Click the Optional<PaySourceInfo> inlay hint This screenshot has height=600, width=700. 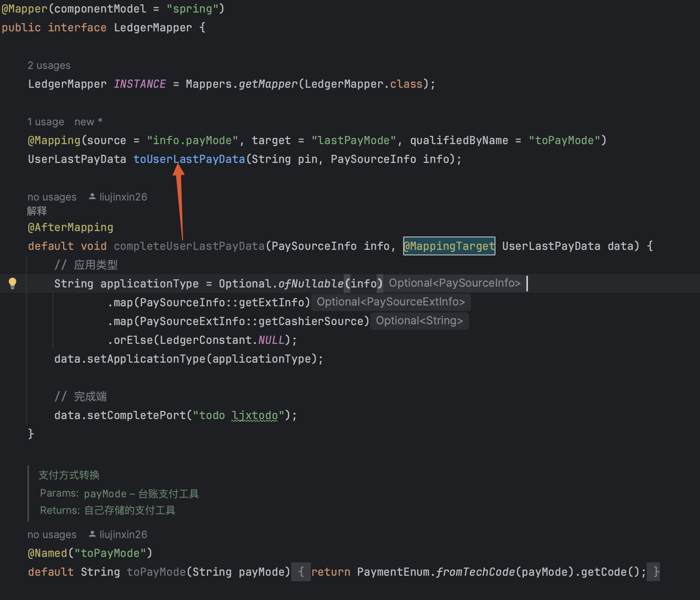tap(454, 283)
